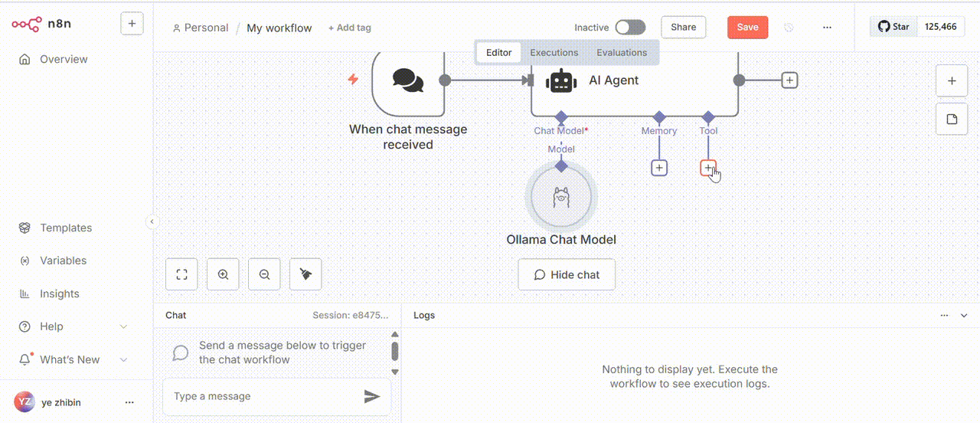Click the ye zhibin user avatar
This screenshot has height=423, width=980.
[24, 402]
